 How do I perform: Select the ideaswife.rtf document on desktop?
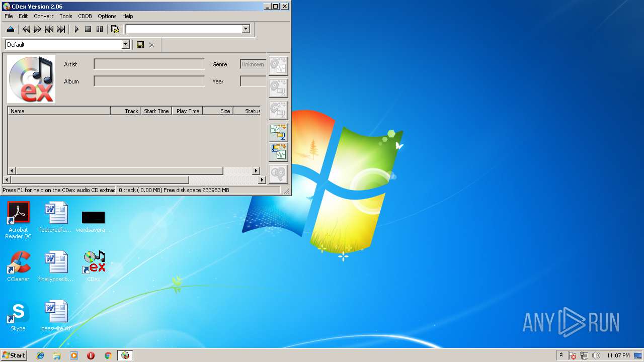click(x=56, y=316)
